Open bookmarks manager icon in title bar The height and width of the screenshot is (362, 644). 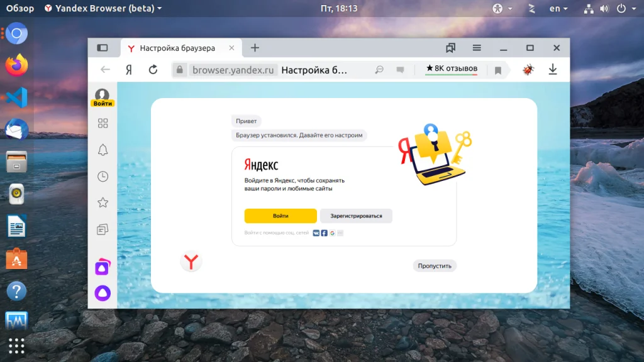(450, 48)
